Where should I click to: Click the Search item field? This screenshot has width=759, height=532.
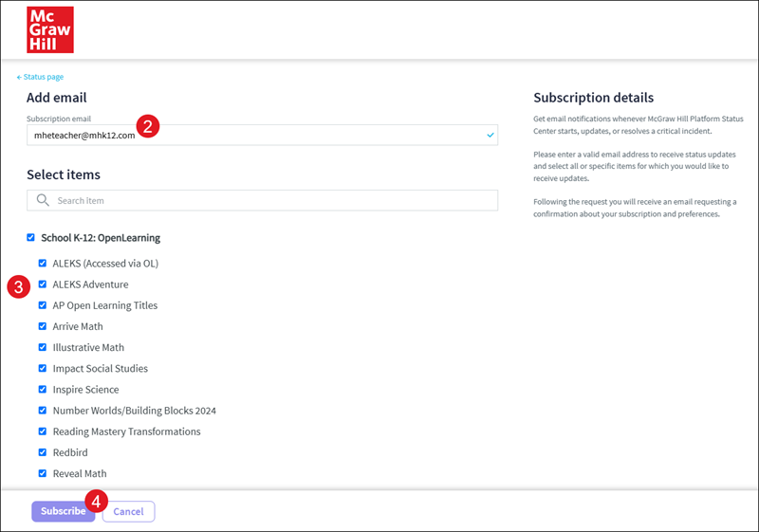(270, 200)
